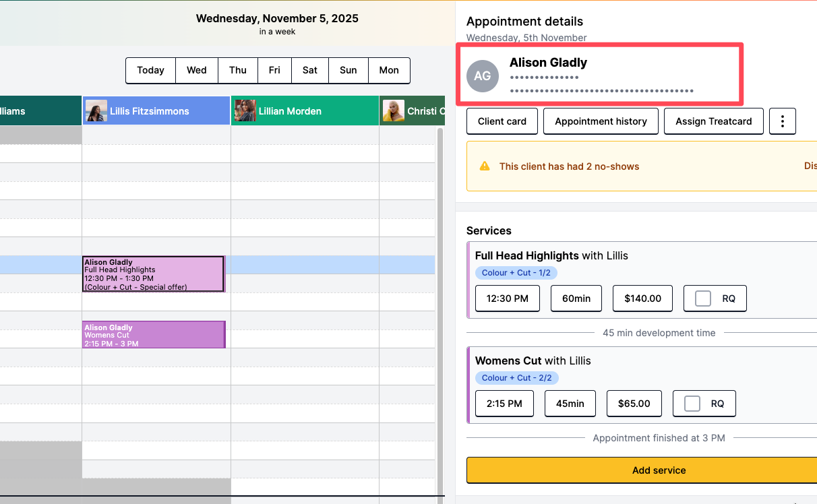Screen dimensions: 817x504
Task: Jump to Today in the calendar
Action: click(x=150, y=70)
